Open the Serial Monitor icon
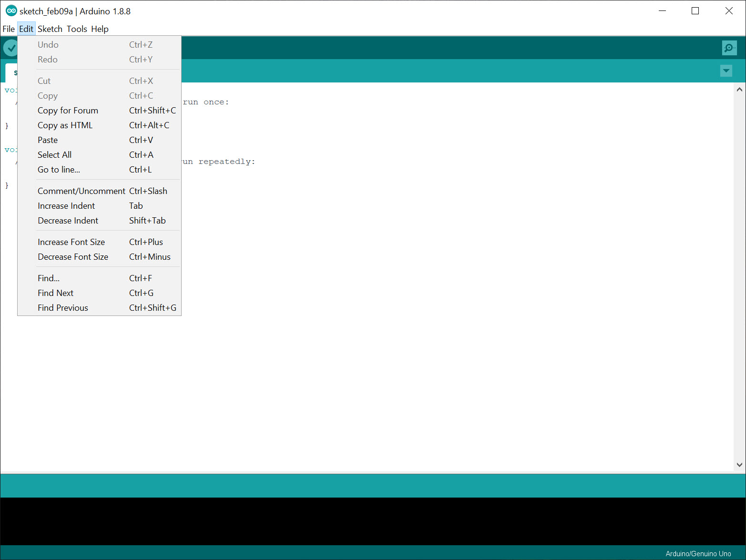746x560 pixels. [x=729, y=48]
